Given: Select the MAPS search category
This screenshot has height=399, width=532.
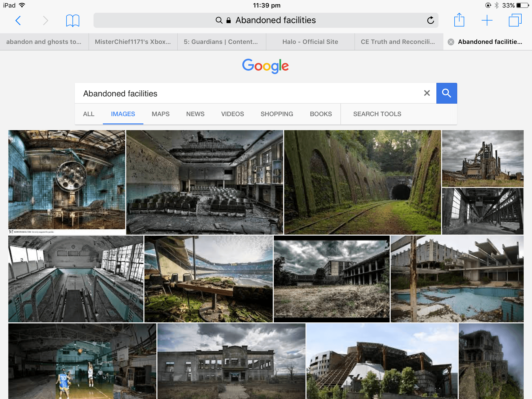Looking at the screenshot, I should point(161,114).
